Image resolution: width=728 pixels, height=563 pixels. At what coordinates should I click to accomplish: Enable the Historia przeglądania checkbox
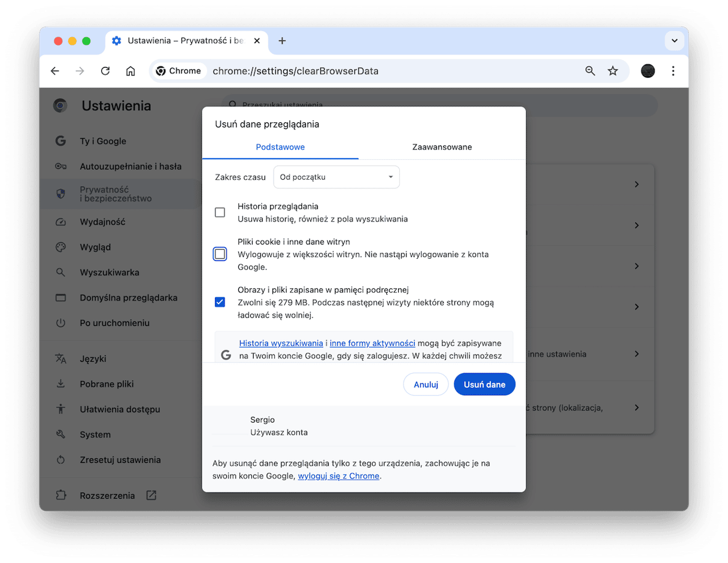[220, 213]
